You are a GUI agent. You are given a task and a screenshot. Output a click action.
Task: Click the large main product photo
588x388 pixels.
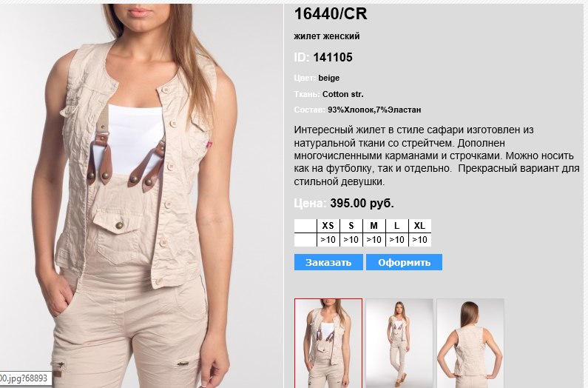(141, 195)
